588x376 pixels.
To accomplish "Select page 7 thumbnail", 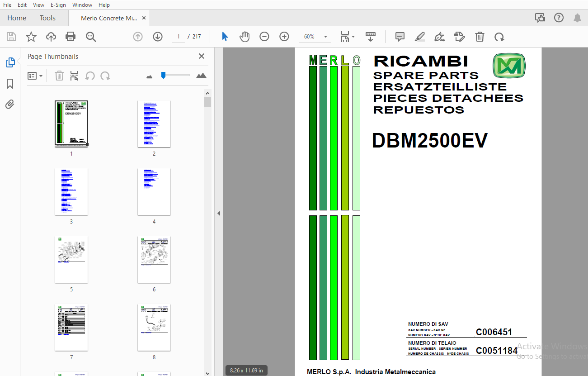I will tap(71, 327).
